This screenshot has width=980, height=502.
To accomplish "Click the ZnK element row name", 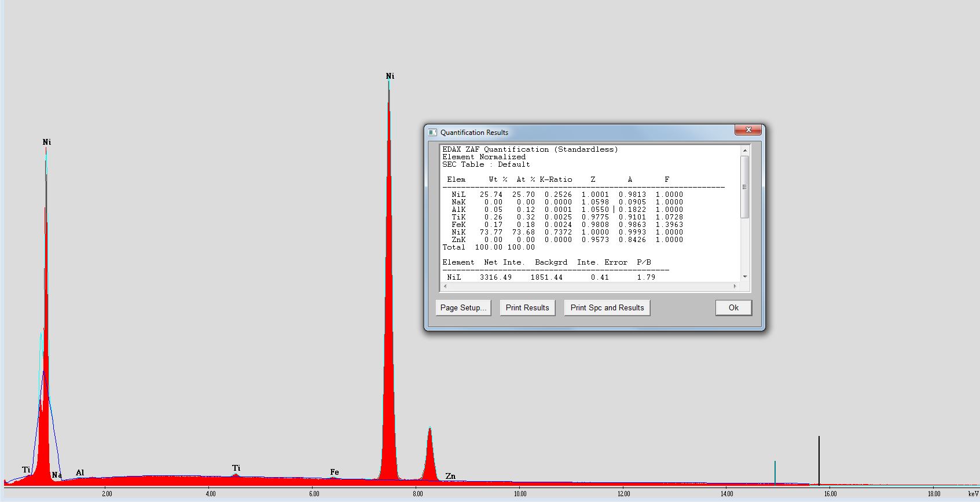I will [458, 240].
